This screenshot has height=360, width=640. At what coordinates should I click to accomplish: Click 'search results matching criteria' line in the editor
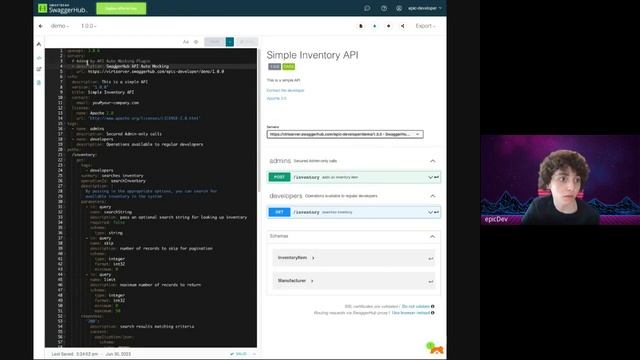(x=157, y=327)
